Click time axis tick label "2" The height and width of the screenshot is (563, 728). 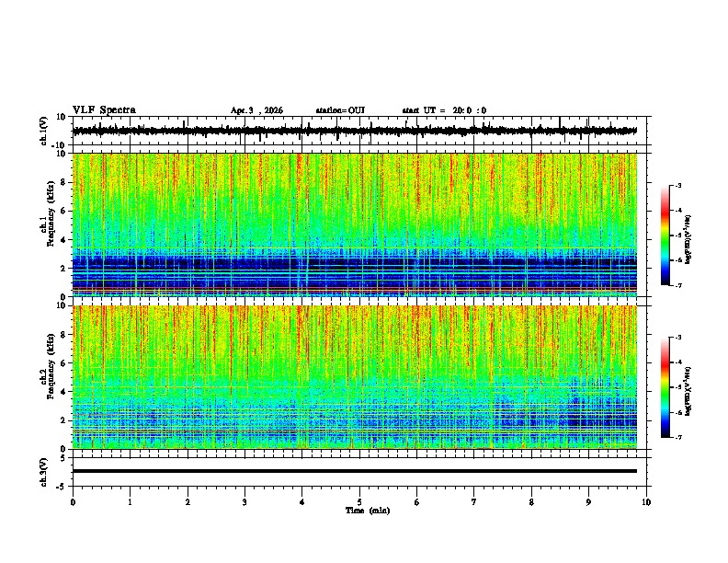tap(188, 502)
